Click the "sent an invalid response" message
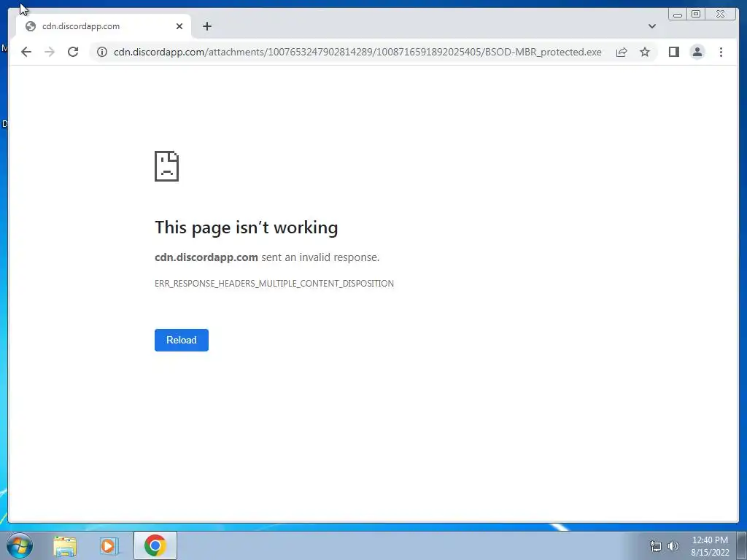Viewport: 747px width, 560px height. tap(320, 257)
